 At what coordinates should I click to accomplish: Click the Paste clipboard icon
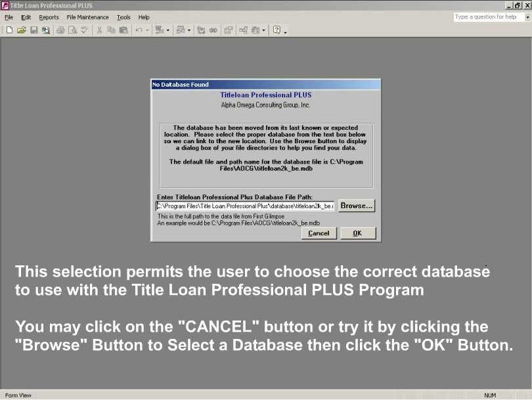pyautogui.click(x=123, y=30)
